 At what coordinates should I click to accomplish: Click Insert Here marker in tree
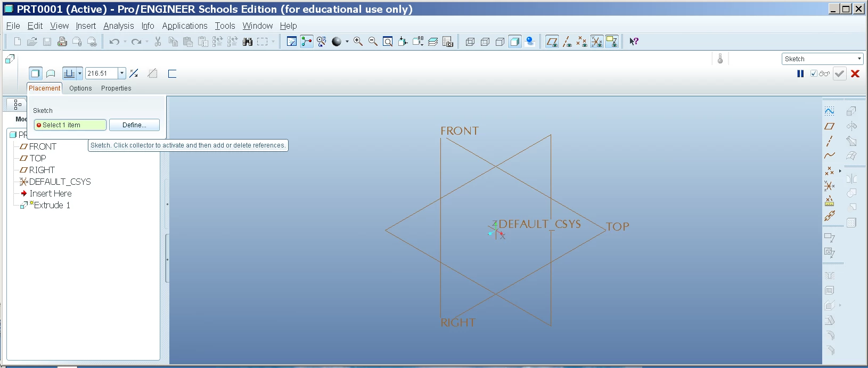click(x=51, y=193)
